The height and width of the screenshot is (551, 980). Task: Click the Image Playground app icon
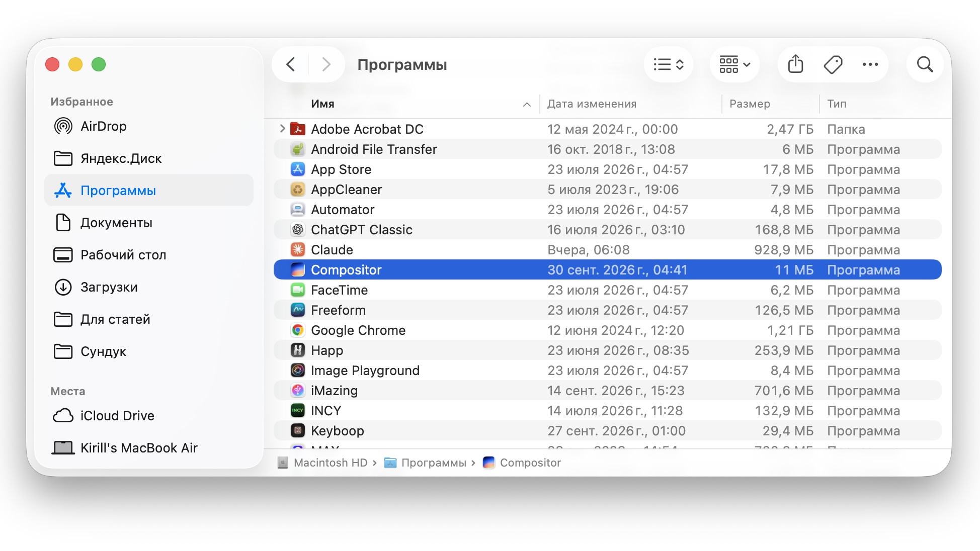[x=298, y=371]
